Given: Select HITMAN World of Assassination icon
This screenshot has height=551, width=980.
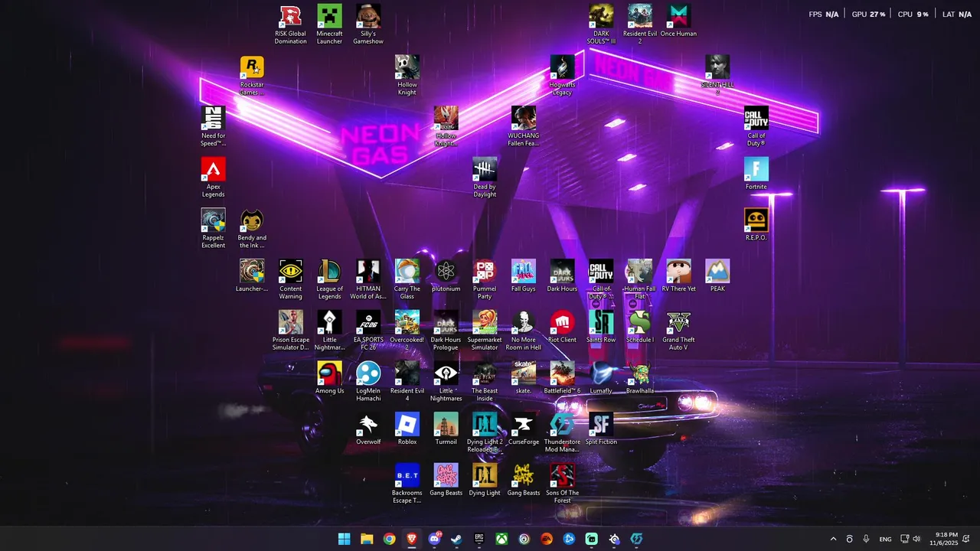Looking at the screenshot, I should [368, 279].
